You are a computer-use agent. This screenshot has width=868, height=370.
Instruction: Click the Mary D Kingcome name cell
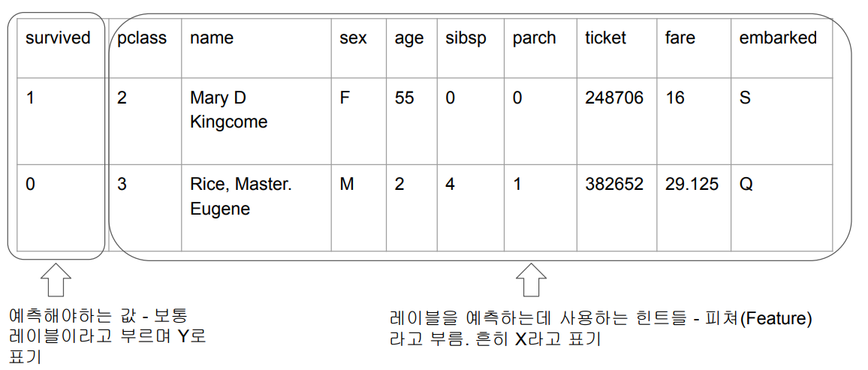[228, 110]
